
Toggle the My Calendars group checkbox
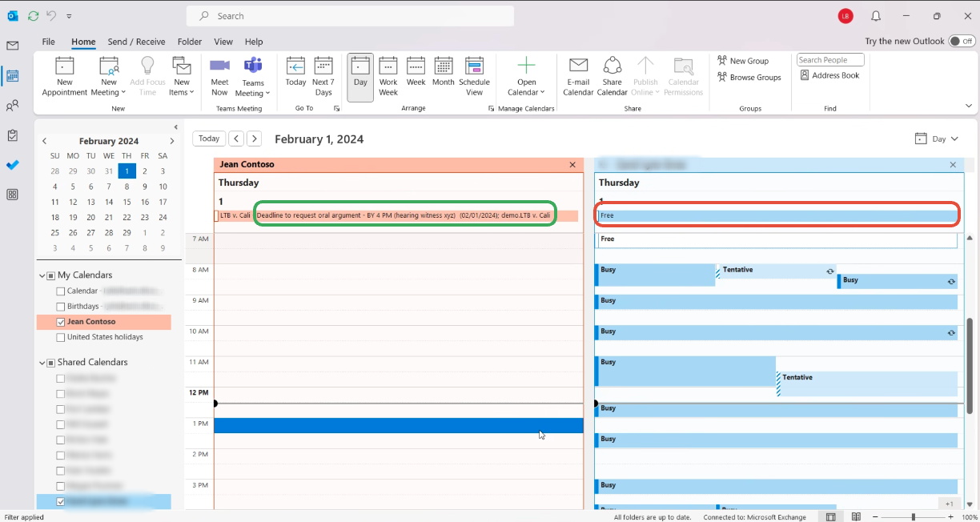pyautogui.click(x=50, y=275)
